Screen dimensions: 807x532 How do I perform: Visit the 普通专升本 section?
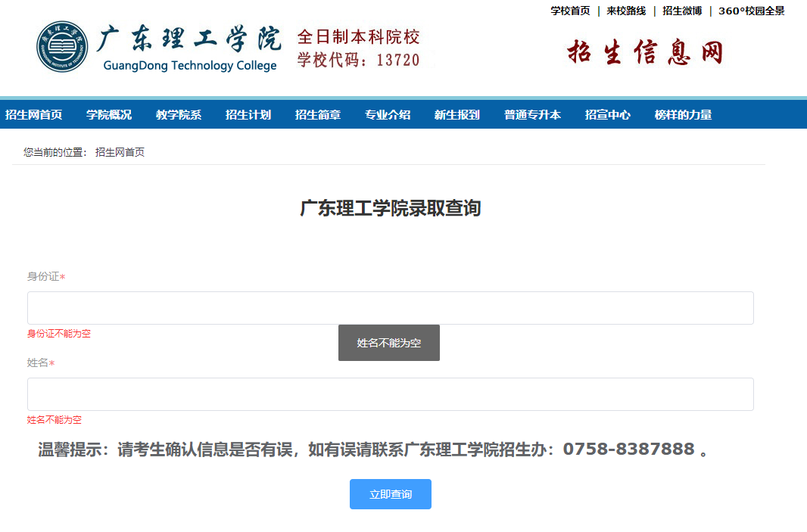[533, 115]
